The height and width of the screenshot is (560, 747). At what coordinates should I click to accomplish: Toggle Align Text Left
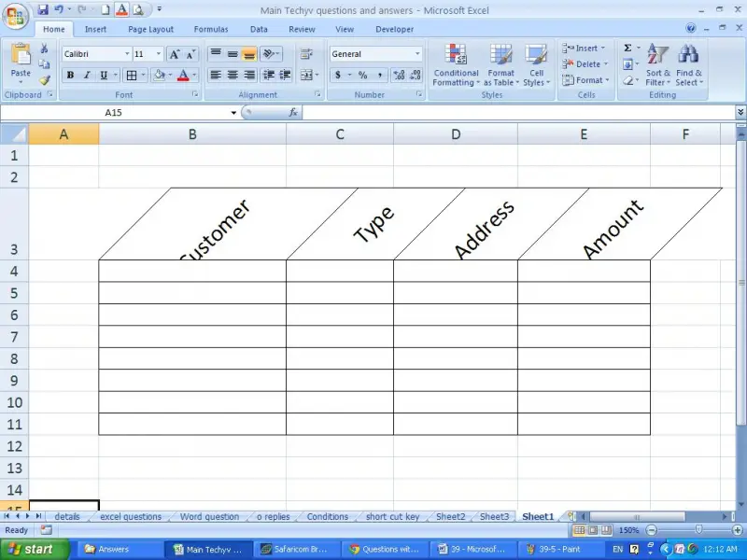point(216,76)
